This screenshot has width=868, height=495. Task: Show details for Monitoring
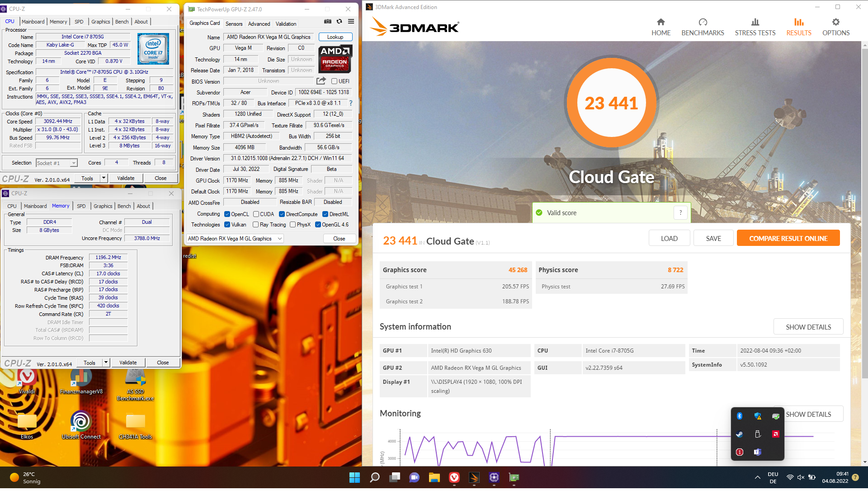[x=808, y=414]
